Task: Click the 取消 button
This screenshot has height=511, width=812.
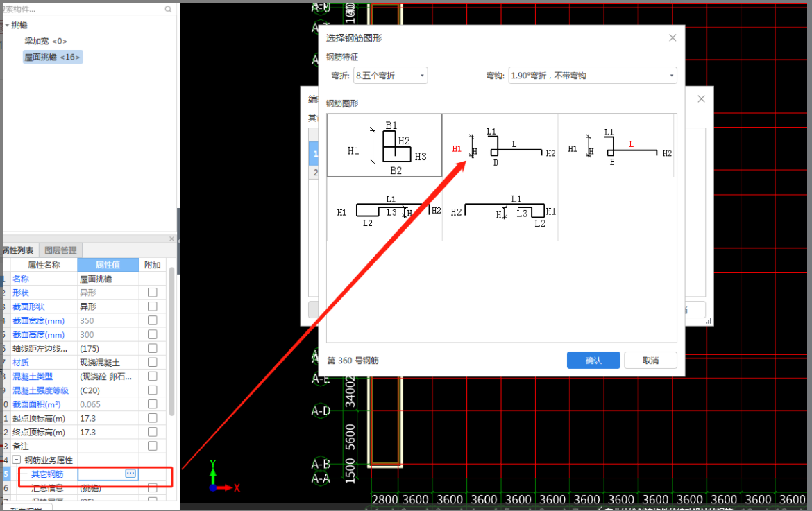Action: [650, 361]
